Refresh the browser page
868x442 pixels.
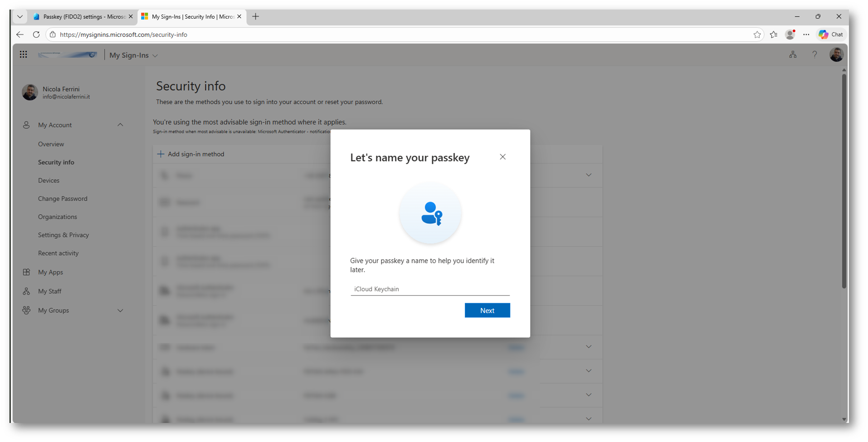point(36,34)
